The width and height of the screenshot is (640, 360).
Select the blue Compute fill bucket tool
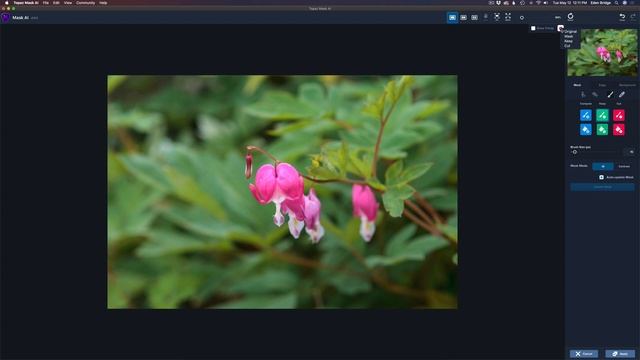[x=586, y=129]
